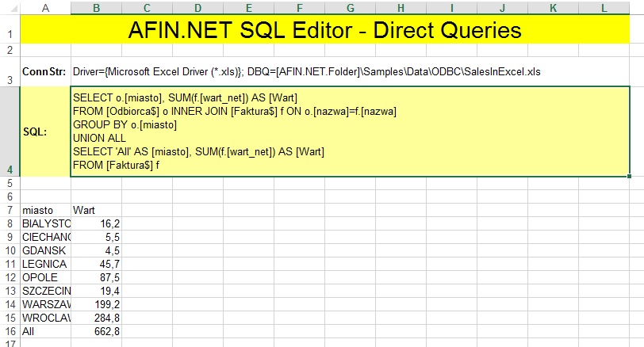Click the value 87,5 cell
The image size is (644, 347).
(96, 277)
